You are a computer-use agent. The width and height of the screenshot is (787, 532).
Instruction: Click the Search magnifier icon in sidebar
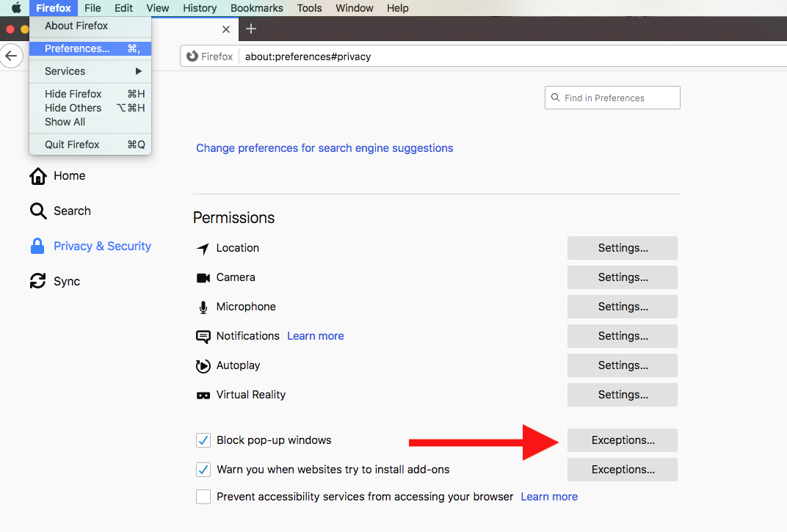pos(38,211)
